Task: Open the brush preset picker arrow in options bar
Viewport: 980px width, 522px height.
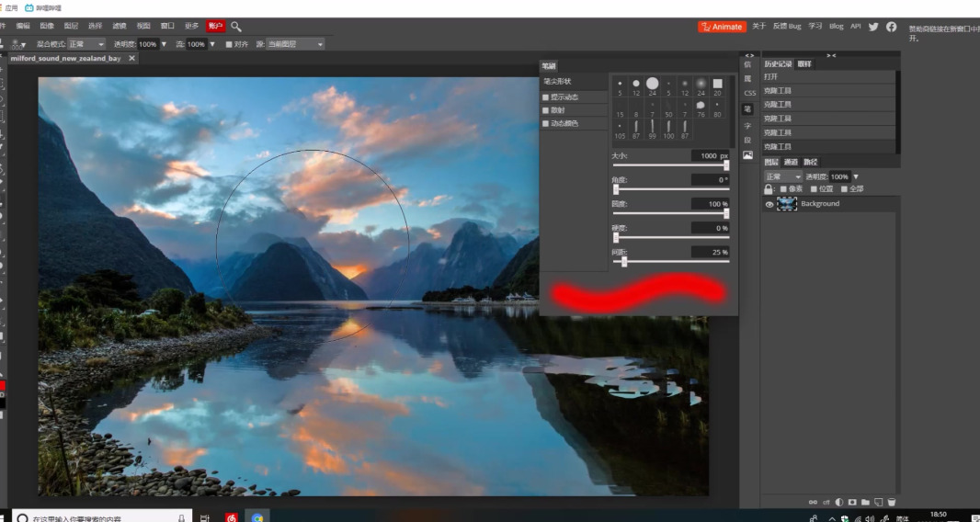Action: pos(23,45)
